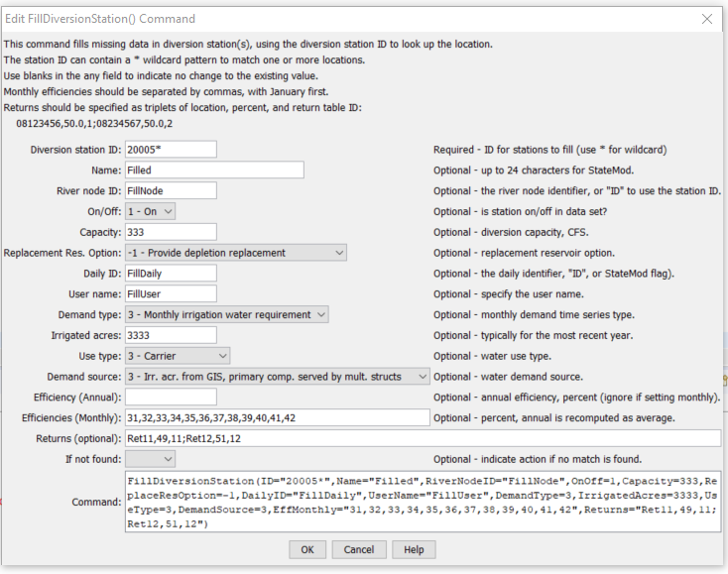
Task: Click the Irrigated acres field
Action: [171, 335]
